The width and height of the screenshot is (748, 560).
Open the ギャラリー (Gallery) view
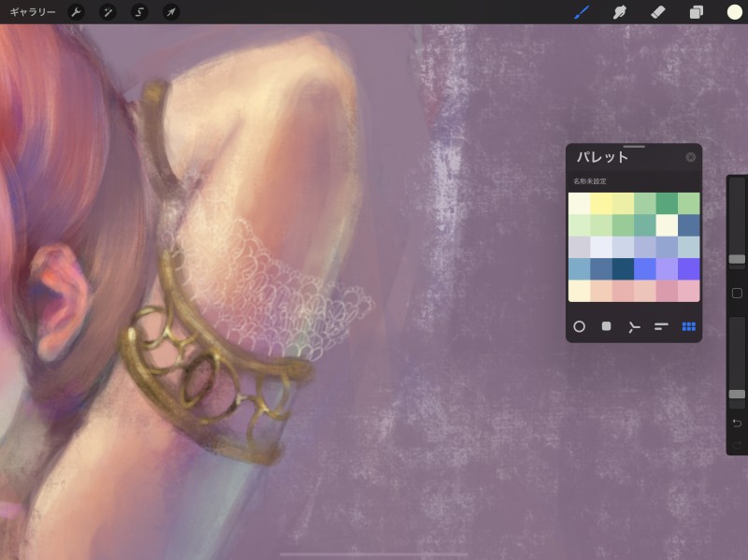33,12
